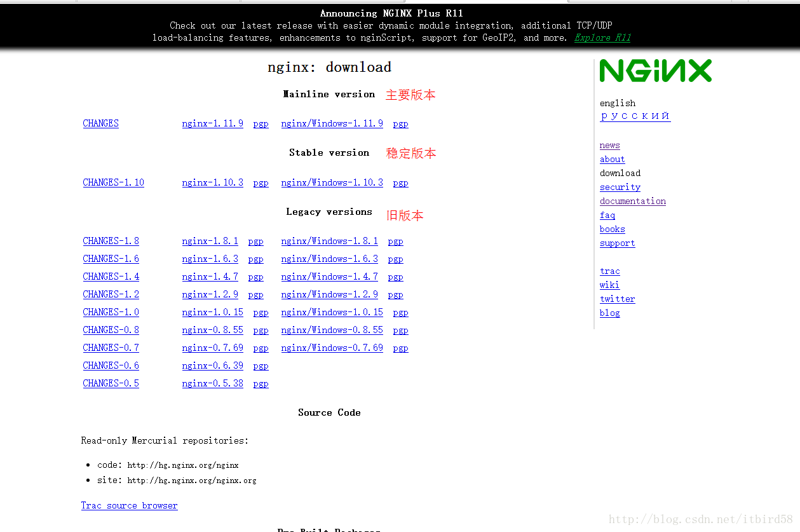Click the Source Code heading

coord(329,413)
